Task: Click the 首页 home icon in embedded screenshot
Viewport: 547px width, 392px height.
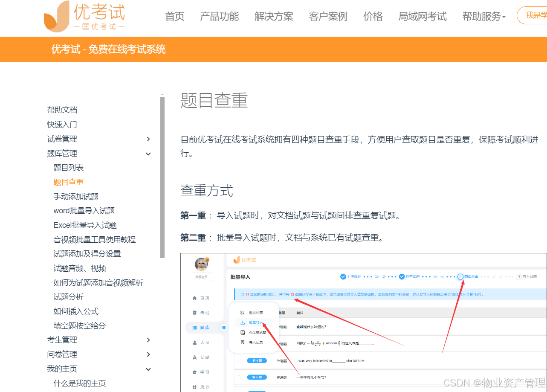Action: (x=195, y=298)
